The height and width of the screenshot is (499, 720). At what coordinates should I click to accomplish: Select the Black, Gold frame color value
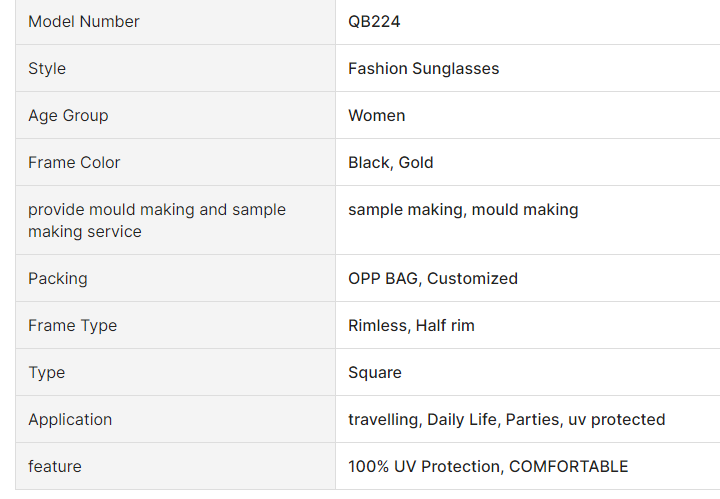click(390, 162)
